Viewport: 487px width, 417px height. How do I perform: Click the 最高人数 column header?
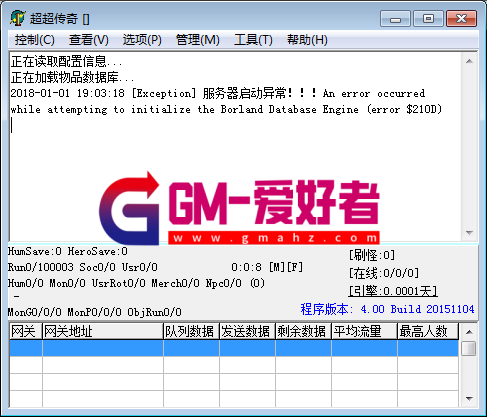pos(428,331)
